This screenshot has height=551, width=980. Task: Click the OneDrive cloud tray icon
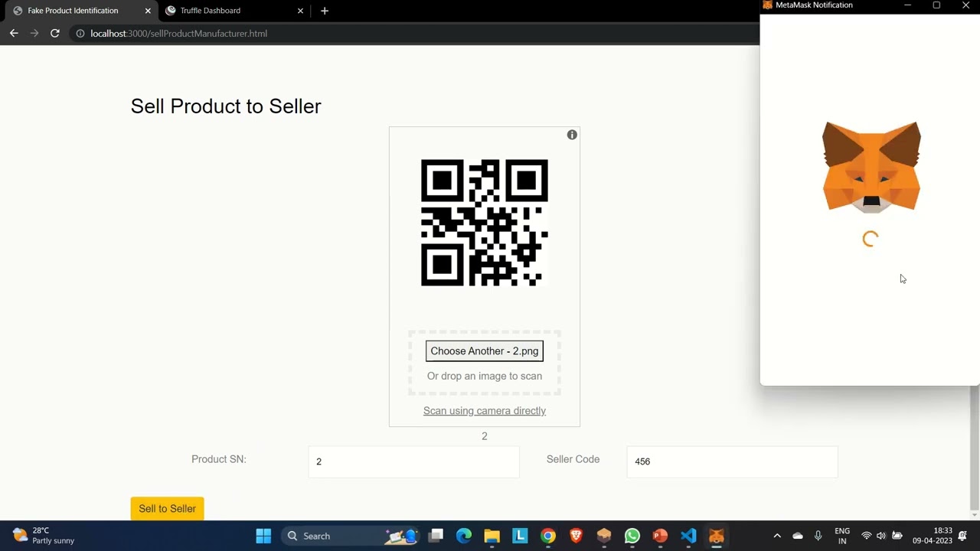[798, 536]
